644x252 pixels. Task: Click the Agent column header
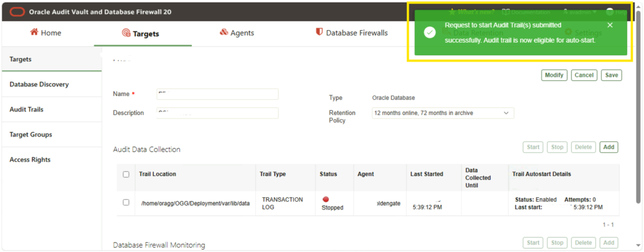pyautogui.click(x=365, y=174)
